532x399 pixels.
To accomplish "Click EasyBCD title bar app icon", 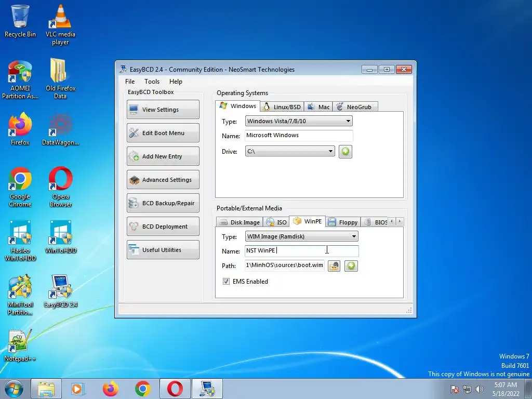I will point(123,69).
